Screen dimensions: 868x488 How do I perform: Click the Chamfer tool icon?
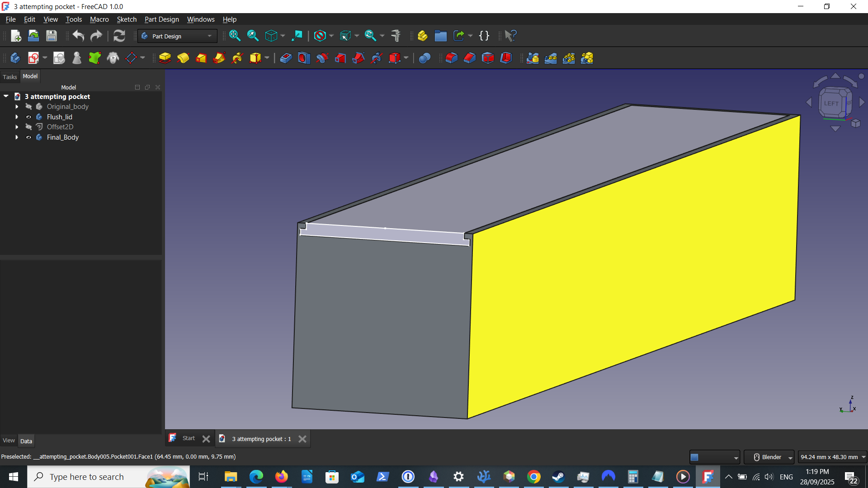click(x=470, y=58)
